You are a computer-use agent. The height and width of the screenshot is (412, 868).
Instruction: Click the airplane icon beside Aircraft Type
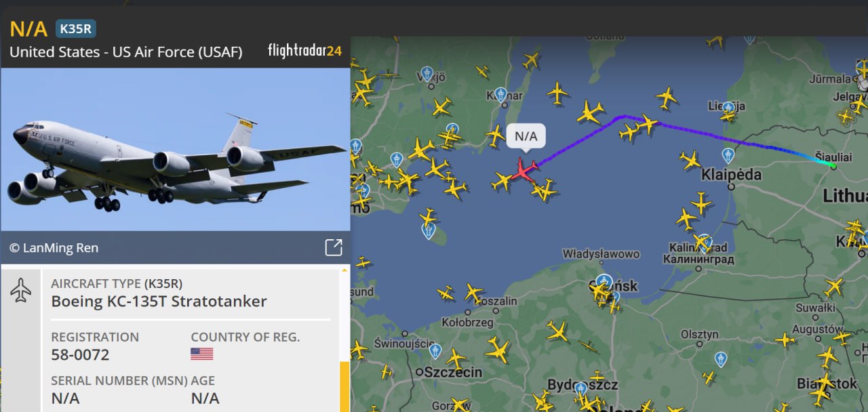(x=21, y=290)
